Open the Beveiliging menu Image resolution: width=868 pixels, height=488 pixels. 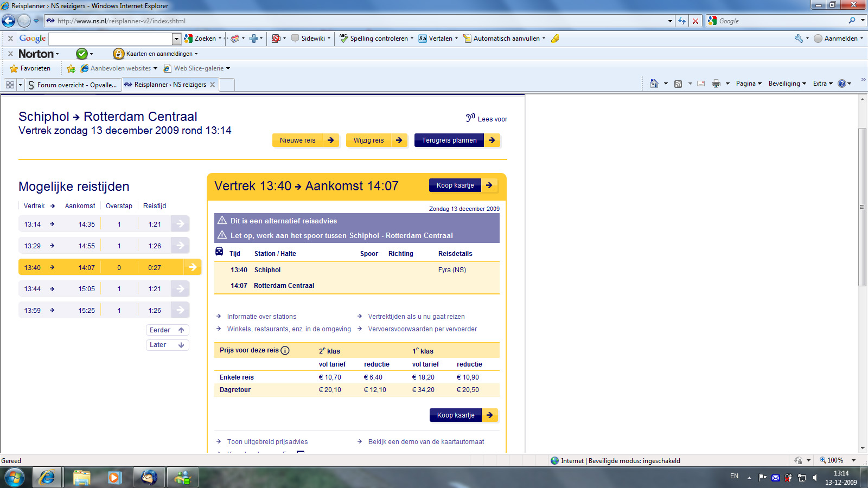787,84
